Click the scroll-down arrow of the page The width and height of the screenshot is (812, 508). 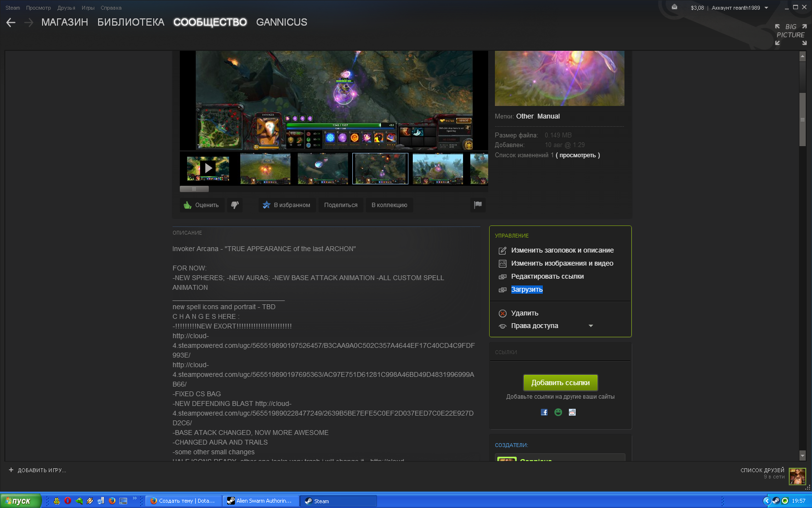(802, 455)
